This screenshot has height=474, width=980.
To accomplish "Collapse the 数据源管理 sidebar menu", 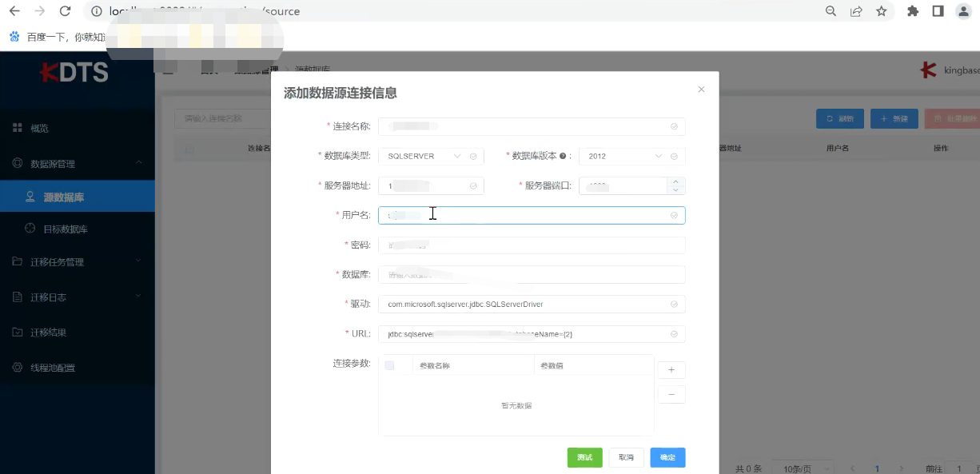I will click(x=78, y=163).
